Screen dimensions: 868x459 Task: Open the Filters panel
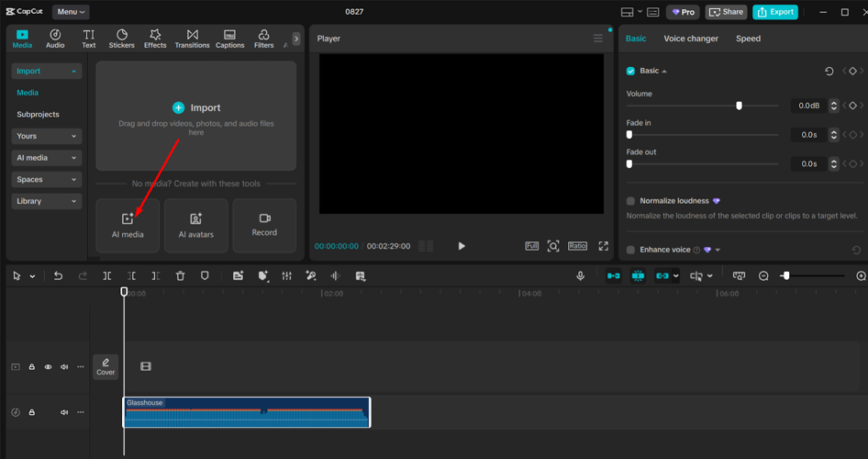point(263,39)
